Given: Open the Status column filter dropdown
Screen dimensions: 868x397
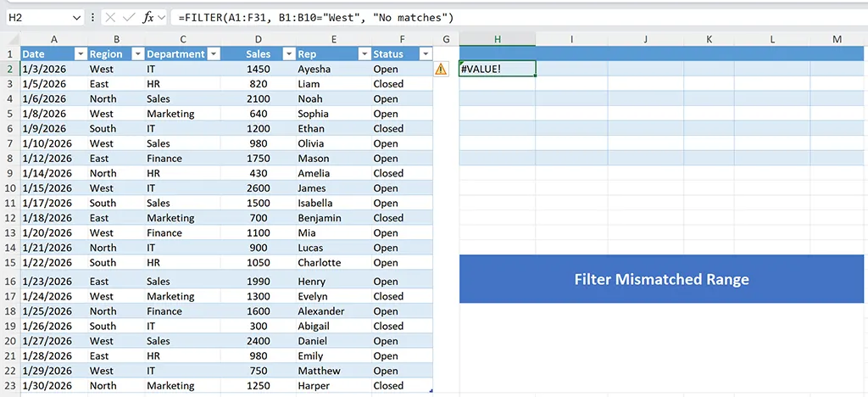Looking at the screenshot, I should (426, 53).
